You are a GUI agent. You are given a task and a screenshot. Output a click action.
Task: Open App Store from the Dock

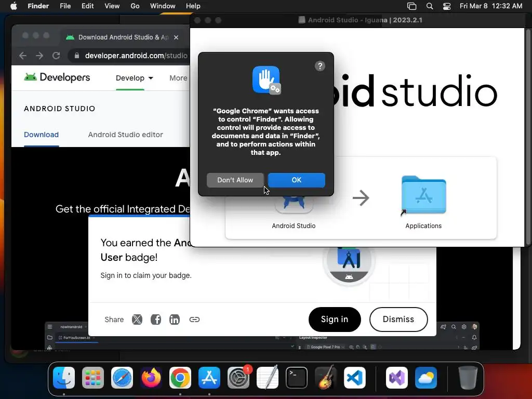click(209, 378)
